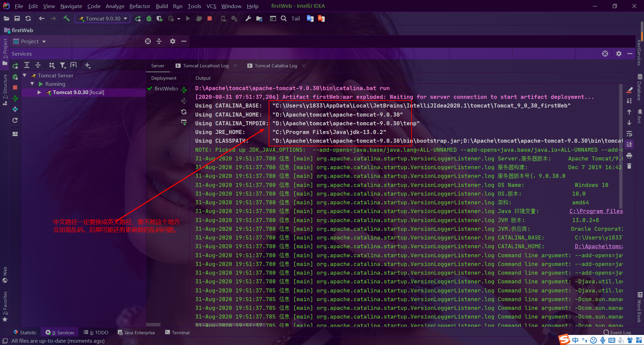Click the console vertical scrollbar
The height and width of the screenshot is (345, 644).
coord(621,147)
